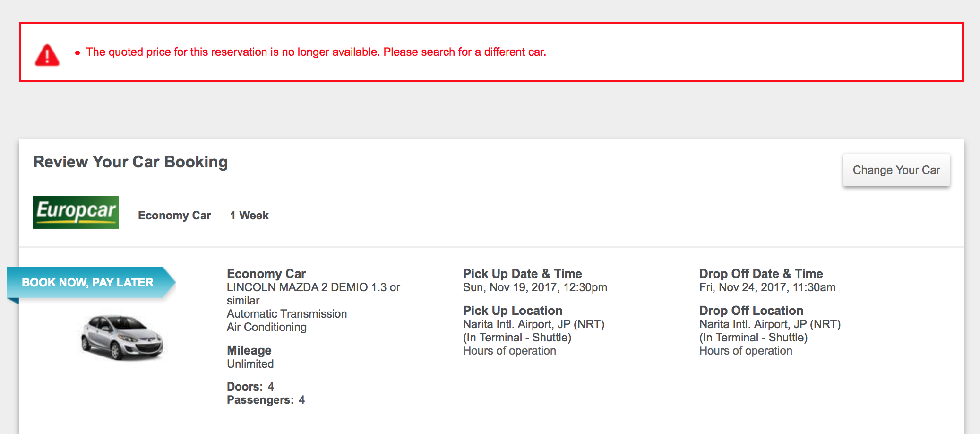Select the Drop Off Location Narita text
Image resolution: width=980 pixels, height=434 pixels.
point(770,324)
